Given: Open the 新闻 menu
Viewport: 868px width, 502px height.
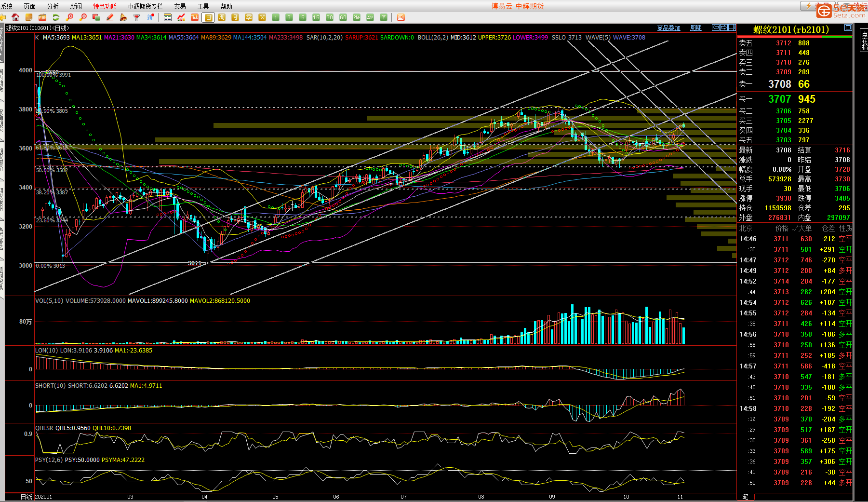Looking at the screenshot, I should 76,6.
